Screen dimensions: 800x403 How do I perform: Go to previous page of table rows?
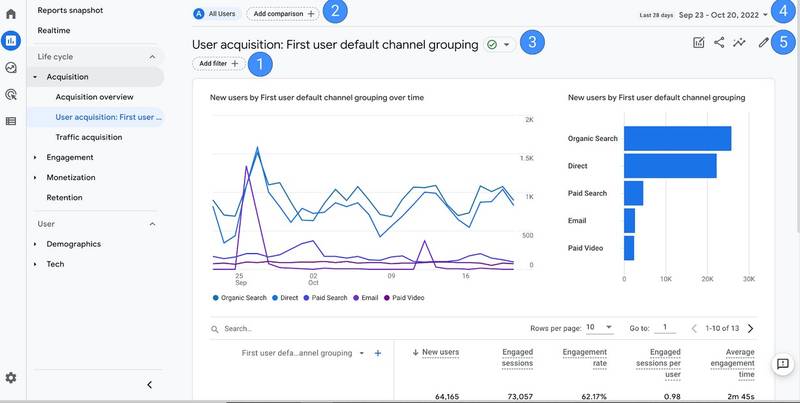694,329
